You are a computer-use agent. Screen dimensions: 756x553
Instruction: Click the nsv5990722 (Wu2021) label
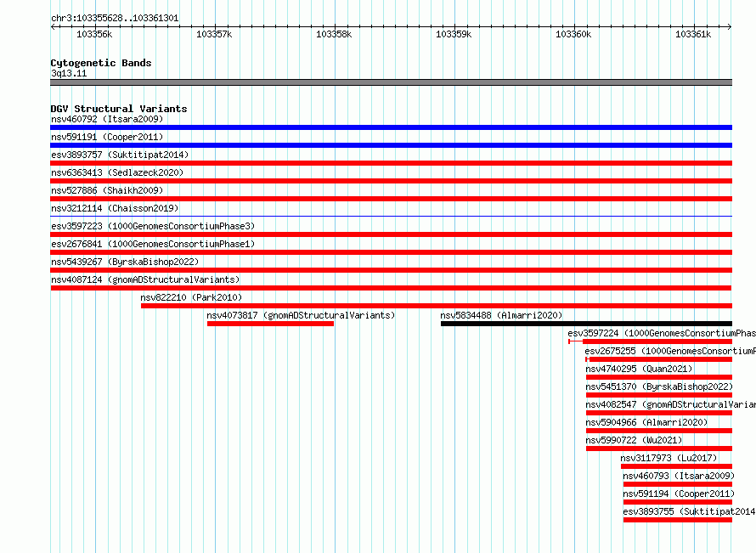tap(634, 440)
